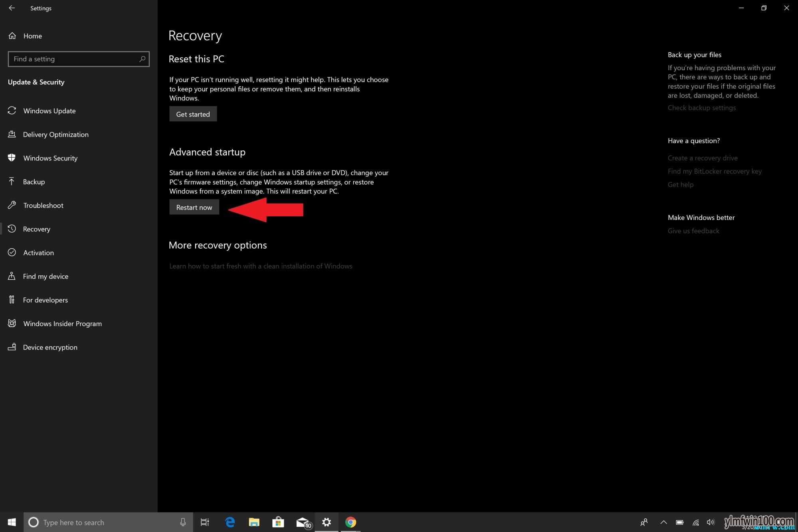798x532 pixels.
Task: Click the Find my device icon
Action: point(12,276)
